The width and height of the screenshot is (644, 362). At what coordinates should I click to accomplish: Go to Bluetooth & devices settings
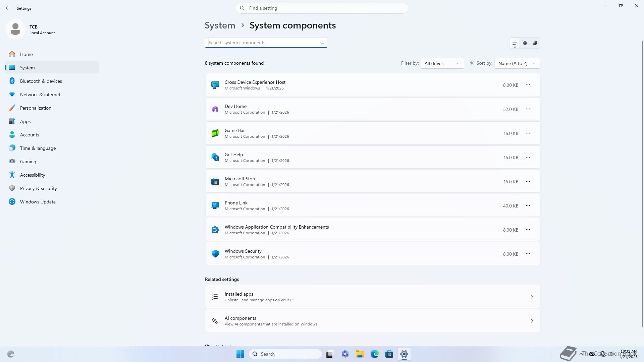tap(41, 81)
